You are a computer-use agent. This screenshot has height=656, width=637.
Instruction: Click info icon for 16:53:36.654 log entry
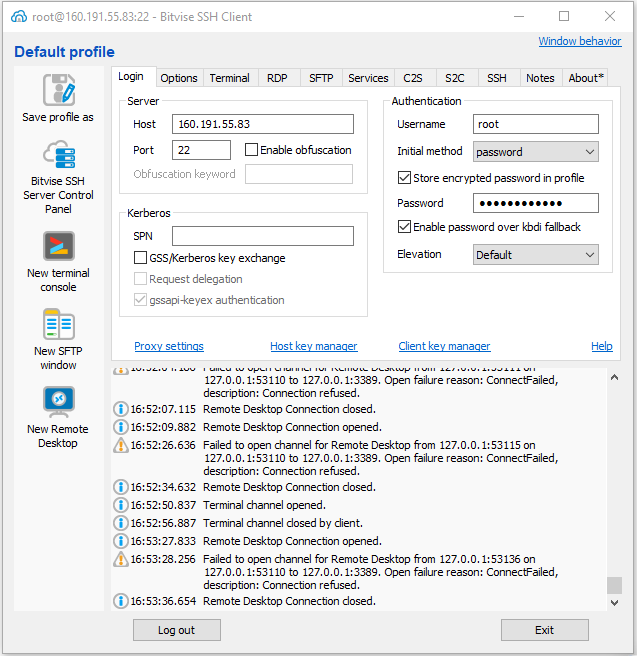(121, 601)
